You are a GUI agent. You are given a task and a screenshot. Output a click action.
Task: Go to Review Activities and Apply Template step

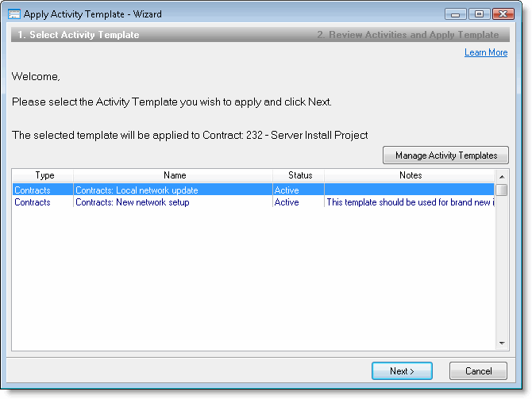[x=408, y=35]
